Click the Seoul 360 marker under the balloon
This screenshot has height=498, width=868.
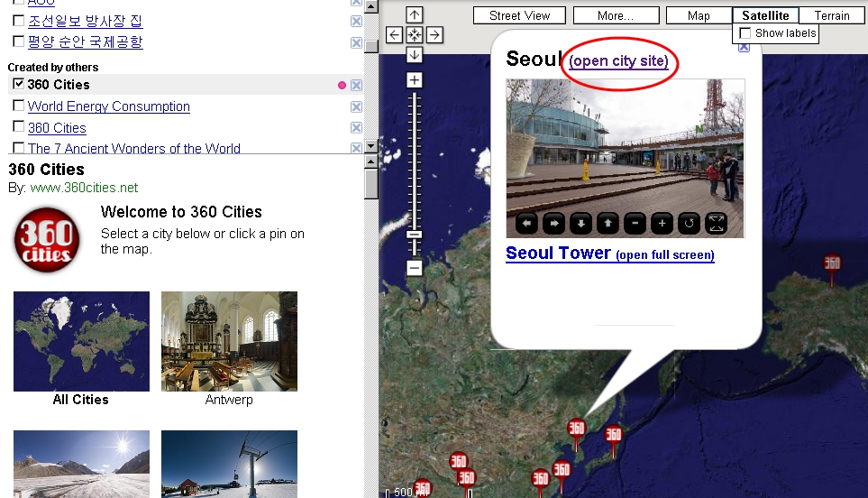[576, 429]
